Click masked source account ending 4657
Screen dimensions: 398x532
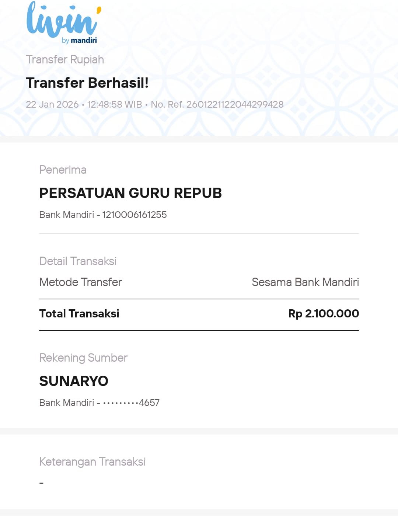click(x=131, y=403)
